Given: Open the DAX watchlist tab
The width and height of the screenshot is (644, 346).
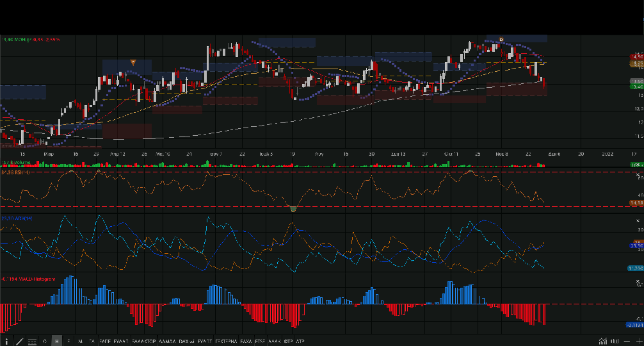Looking at the screenshot, I should pos(186,342).
